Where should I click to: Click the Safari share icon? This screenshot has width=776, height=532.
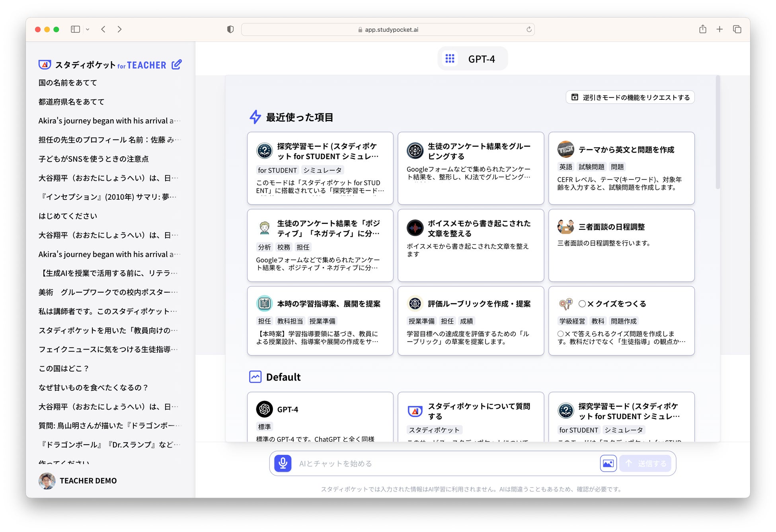[x=702, y=29]
